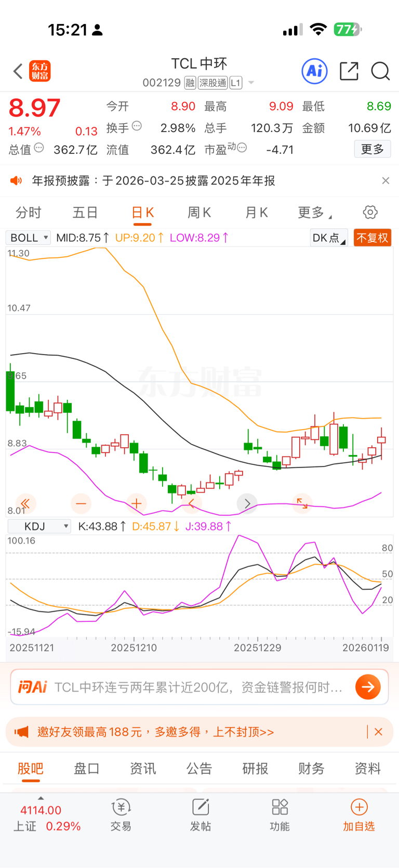Viewport: 399px width, 868px height.
Task: Tap the promo banner megaphone icon
Action: (x=21, y=732)
